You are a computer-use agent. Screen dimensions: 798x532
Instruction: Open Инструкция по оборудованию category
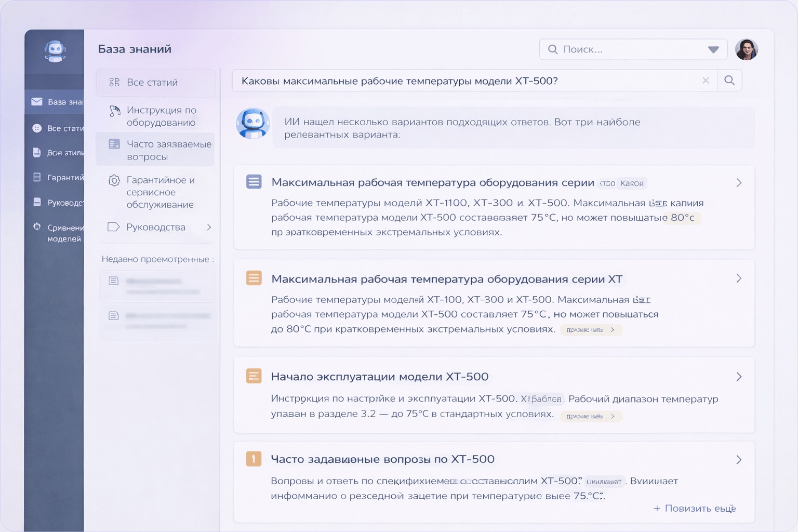(x=161, y=116)
